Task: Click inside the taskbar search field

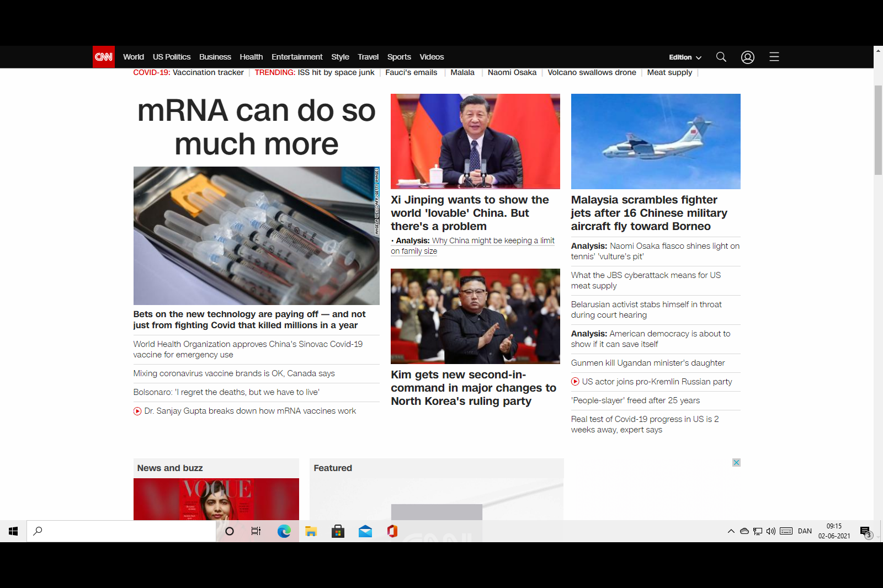Action: (121, 531)
